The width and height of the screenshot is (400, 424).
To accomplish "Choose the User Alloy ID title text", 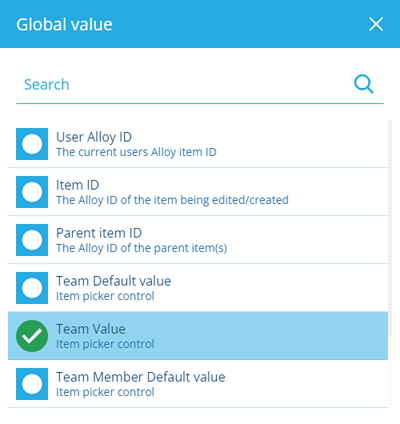I will pos(94,137).
